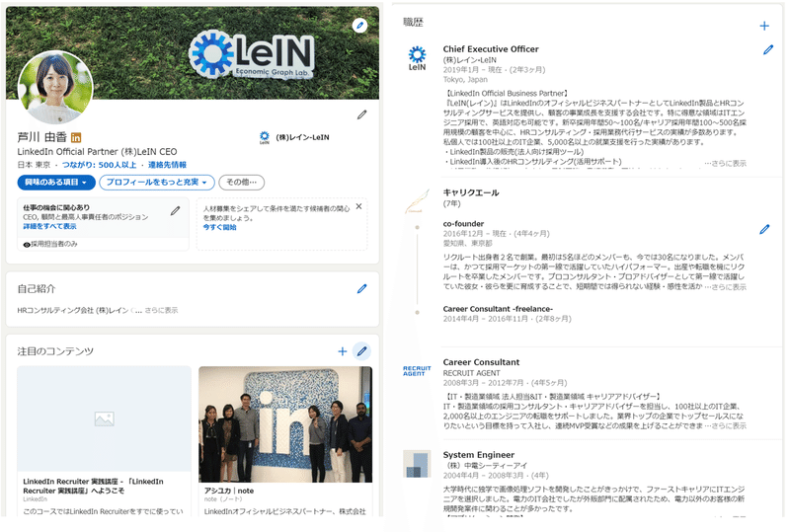The image size is (790, 532).
Task: Click the 今すぐ開始 link
Action: pyautogui.click(x=219, y=227)
